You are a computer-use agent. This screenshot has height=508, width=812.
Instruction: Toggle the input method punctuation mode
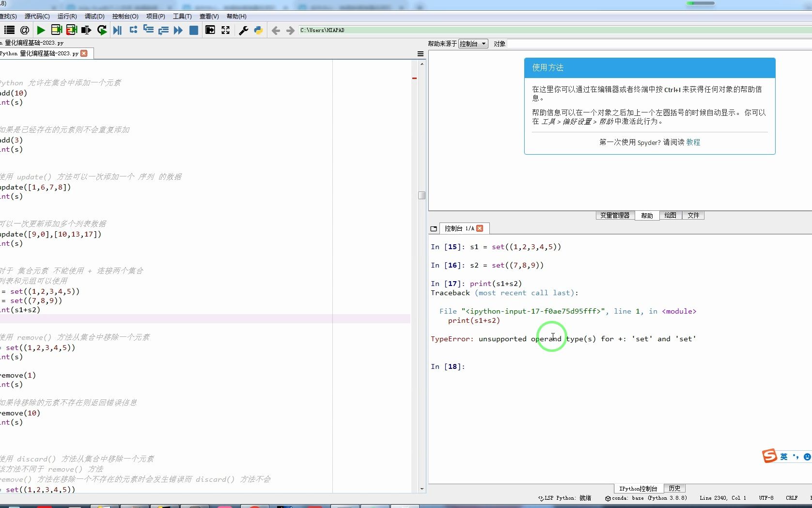pyautogui.click(x=796, y=457)
